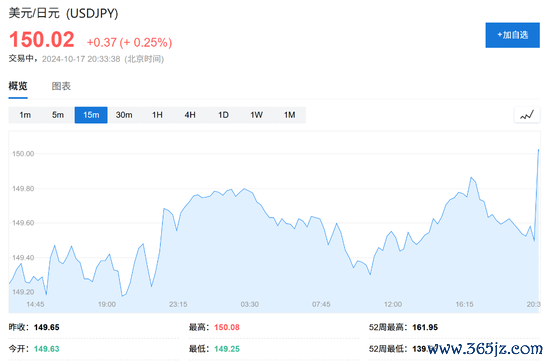Show the 1W weekly chart
Viewport: 550px width, 364px height.
point(256,115)
